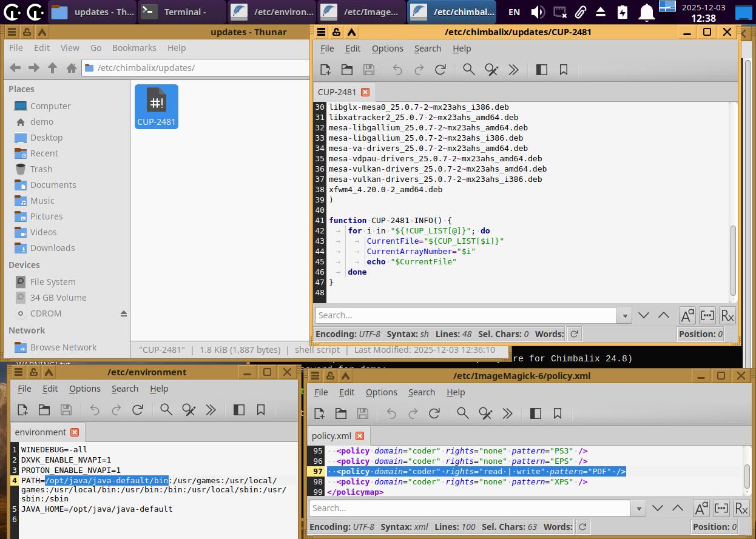756x539 pixels.
Task: Click Open file icon in environment editor
Action: point(44,410)
